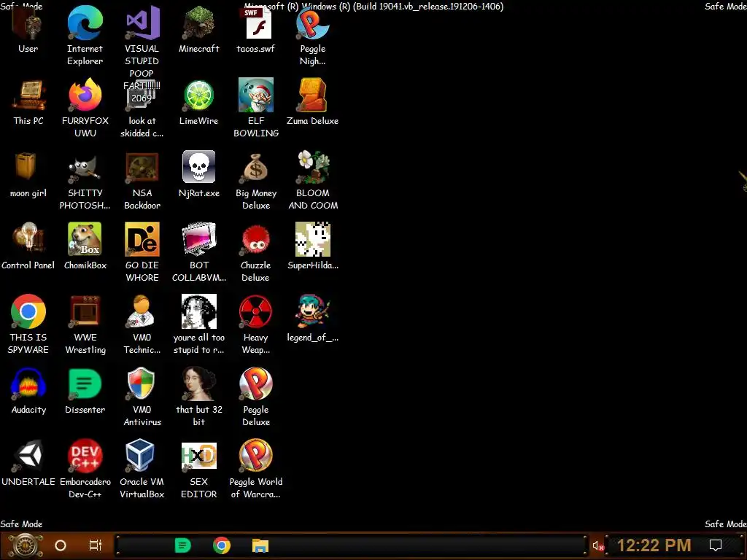Open WWE Wrestling icon
The height and width of the screenshot is (560, 747).
(85, 311)
